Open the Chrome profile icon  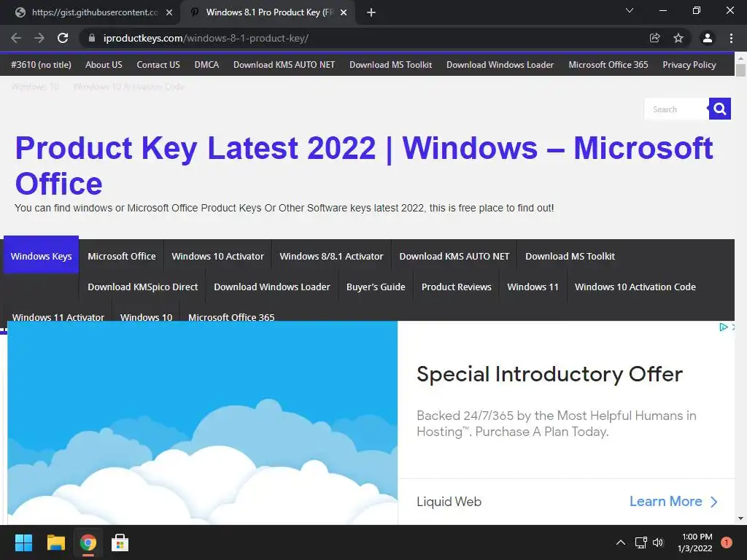[x=708, y=38]
